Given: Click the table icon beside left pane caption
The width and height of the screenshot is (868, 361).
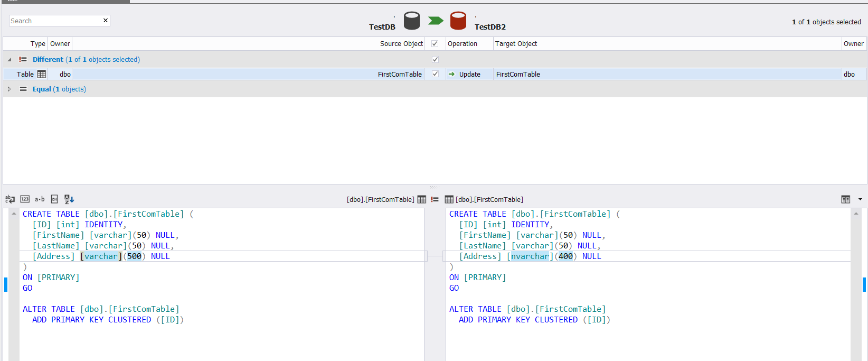Looking at the screenshot, I should (422, 199).
